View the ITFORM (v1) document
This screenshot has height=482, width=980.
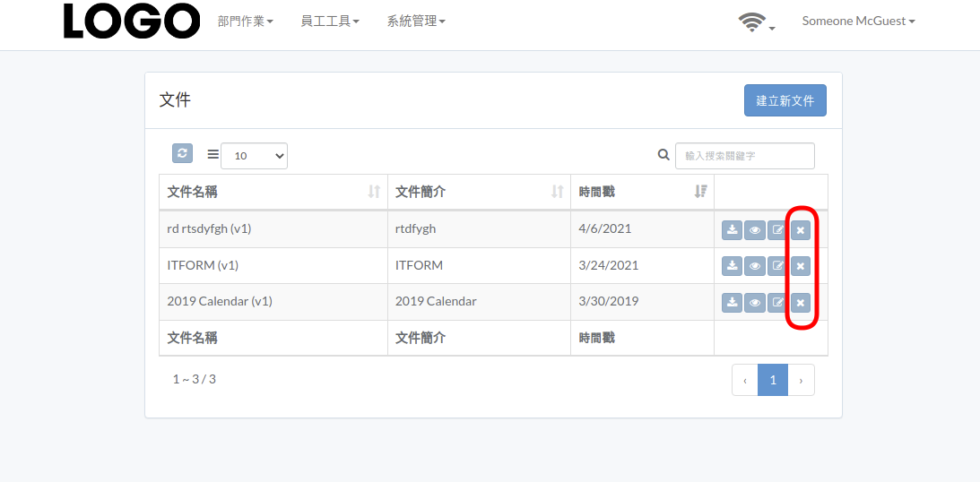pos(755,267)
